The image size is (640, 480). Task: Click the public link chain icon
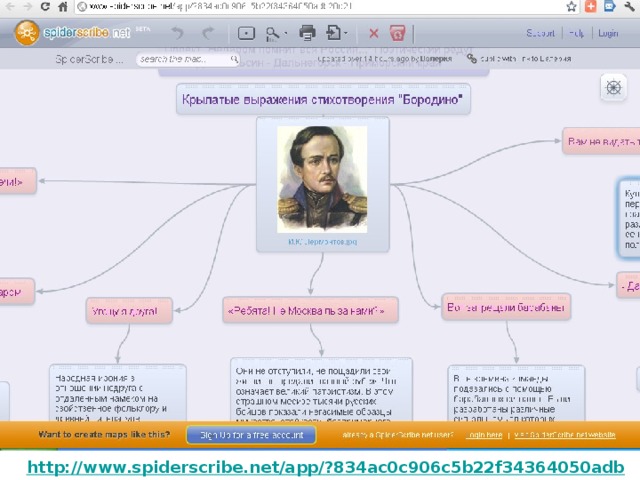click(472, 59)
